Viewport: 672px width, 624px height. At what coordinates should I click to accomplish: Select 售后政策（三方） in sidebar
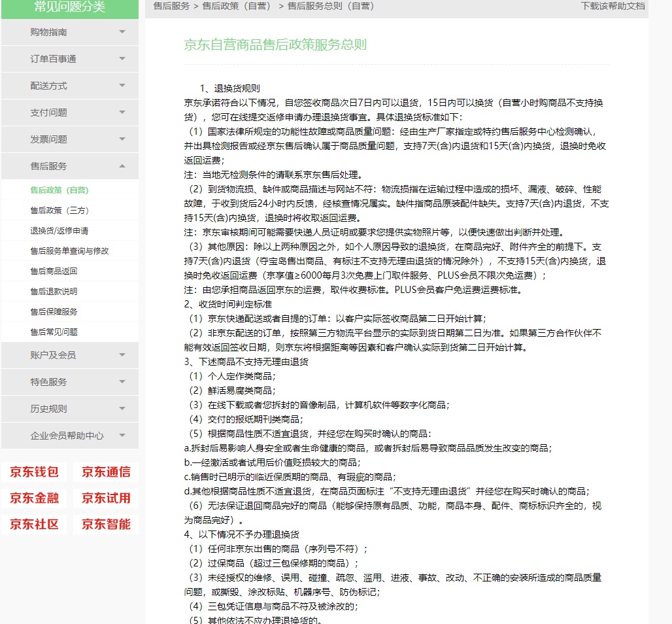tap(59, 211)
